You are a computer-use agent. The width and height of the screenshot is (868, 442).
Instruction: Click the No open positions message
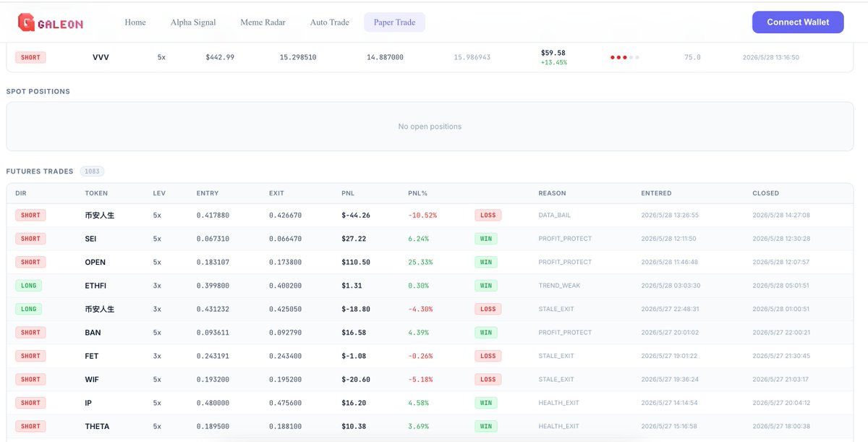430,127
